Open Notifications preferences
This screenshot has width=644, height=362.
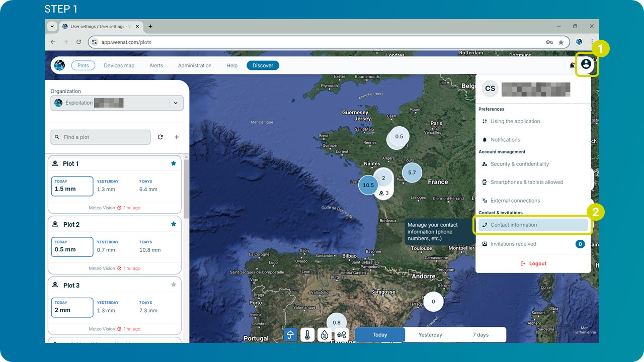533,140
